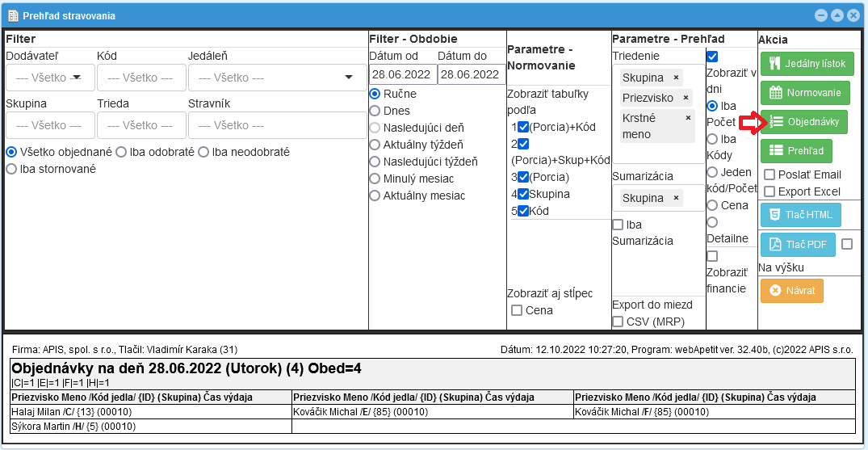Print via Tlač HTML button
Image resolution: width=868 pixels, height=450 pixels.
click(x=801, y=215)
